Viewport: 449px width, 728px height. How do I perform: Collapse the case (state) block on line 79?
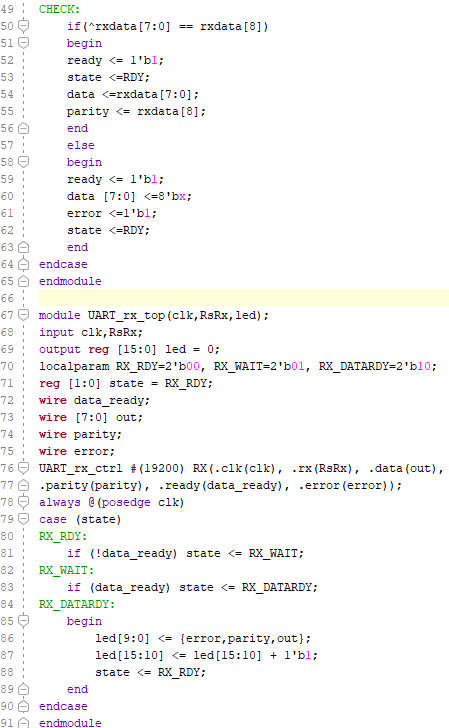pyautogui.click(x=23, y=519)
